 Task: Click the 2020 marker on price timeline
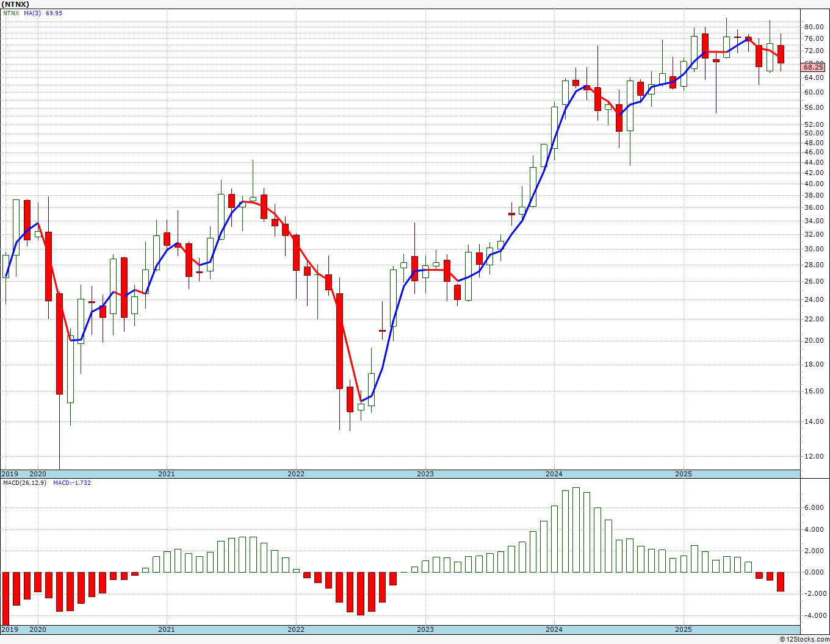pyautogui.click(x=38, y=474)
